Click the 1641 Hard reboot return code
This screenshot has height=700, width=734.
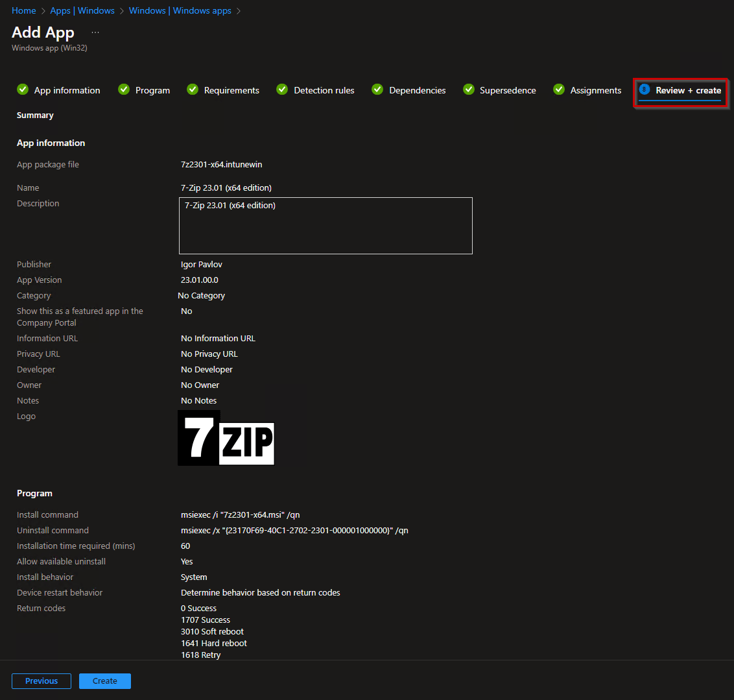pyautogui.click(x=213, y=644)
